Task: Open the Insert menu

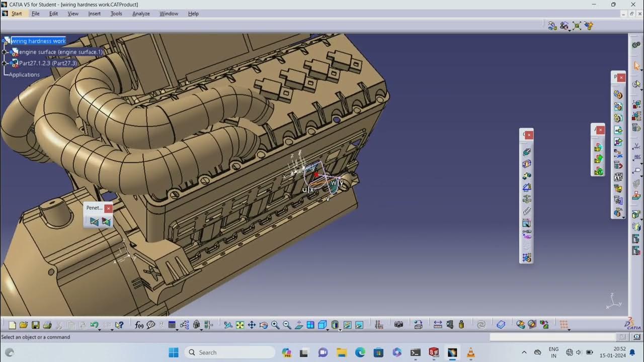Action: pos(95,14)
